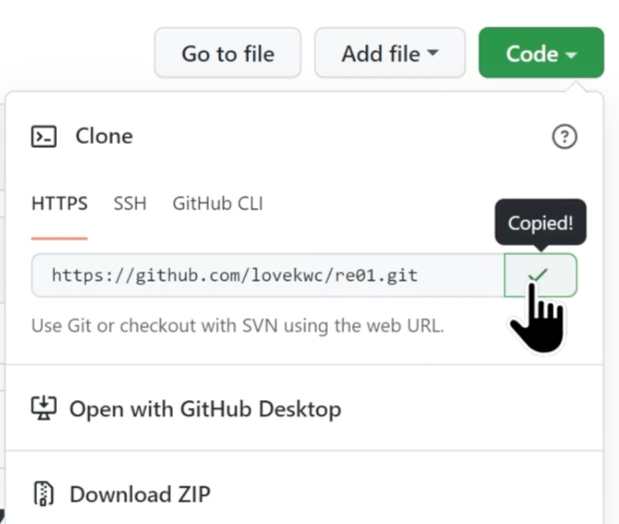
Task: Switch to the SSH tab
Action: [130, 204]
